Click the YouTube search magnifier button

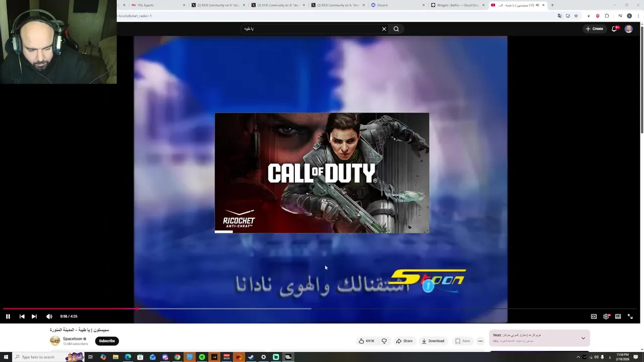[x=396, y=29]
